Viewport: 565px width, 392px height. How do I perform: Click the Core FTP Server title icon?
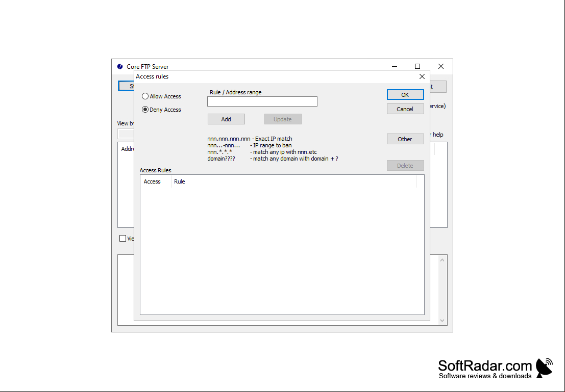(x=120, y=67)
